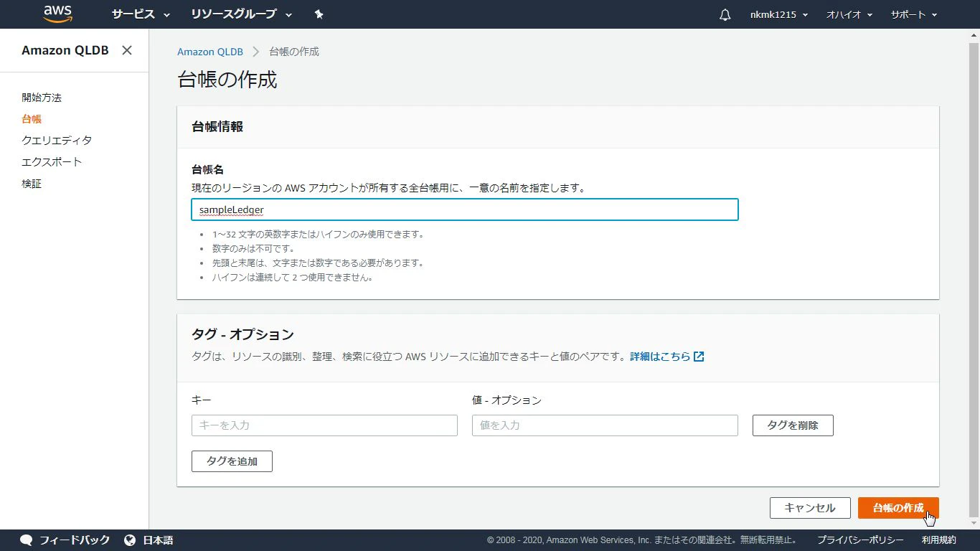
Task: Open クエリエディタ from the sidebar
Action: coord(57,141)
